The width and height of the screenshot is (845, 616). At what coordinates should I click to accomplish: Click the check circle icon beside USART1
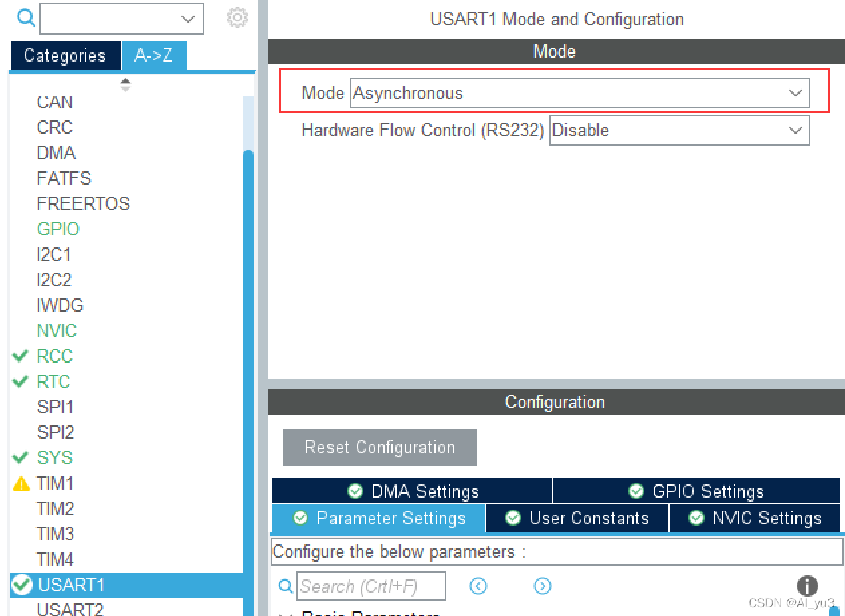pyautogui.click(x=22, y=585)
